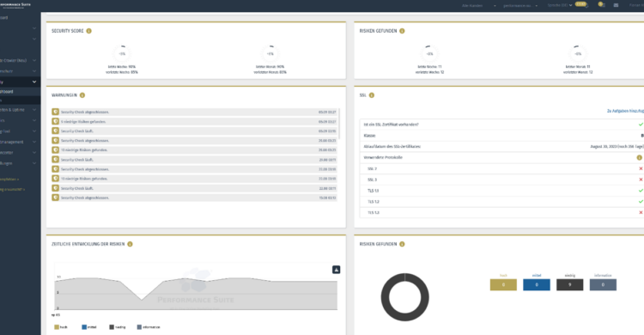This screenshot has height=335, width=644.
Task: Open info icon in Verwendete Protokolle row
Action: tap(639, 157)
